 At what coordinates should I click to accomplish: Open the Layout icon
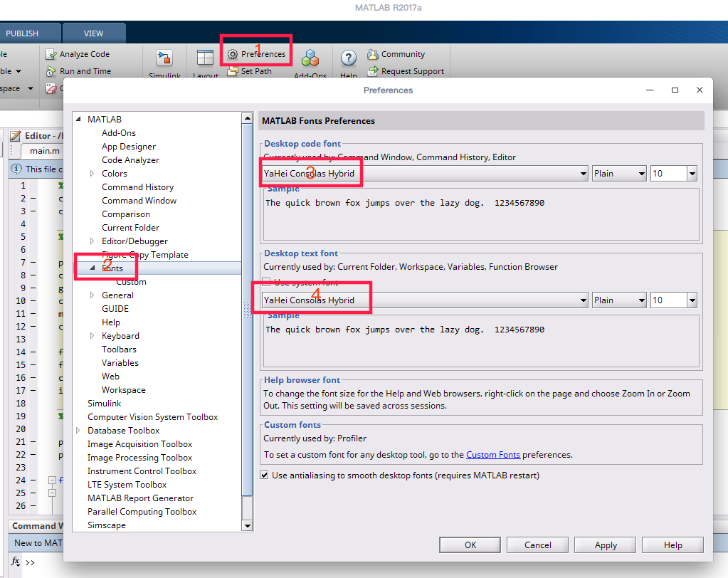205,58
